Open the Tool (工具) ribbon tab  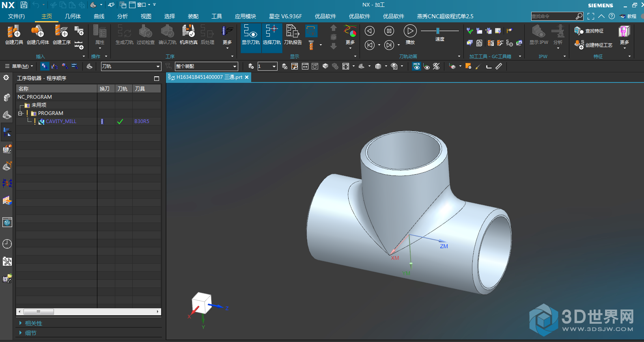coord(217,16)
